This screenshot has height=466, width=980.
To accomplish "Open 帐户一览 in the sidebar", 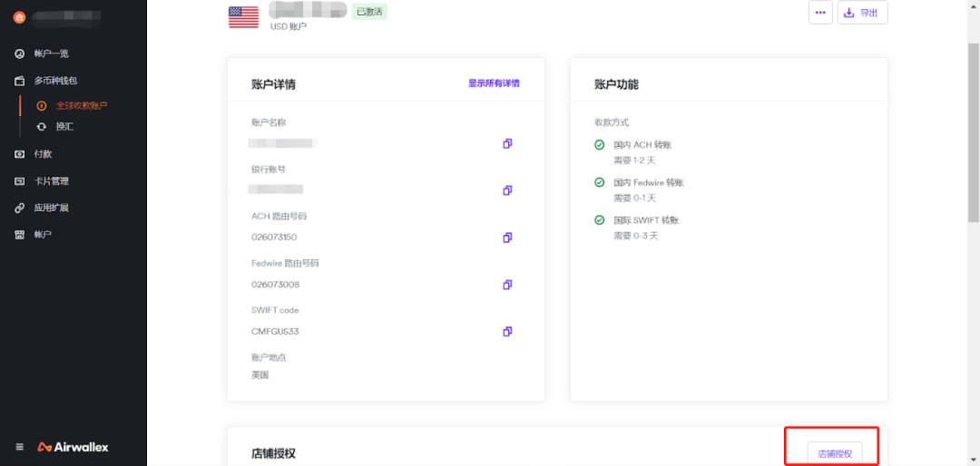I will click(51, 54).
